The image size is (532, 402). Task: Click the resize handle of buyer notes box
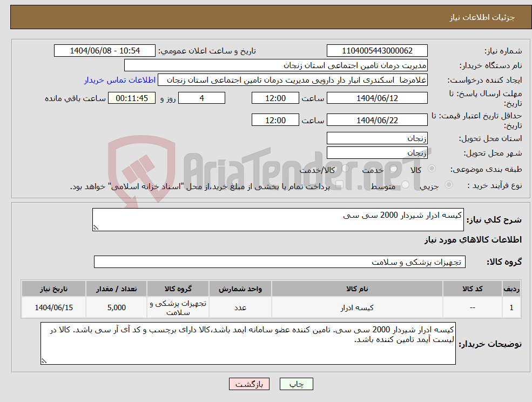tap(44, 361)
